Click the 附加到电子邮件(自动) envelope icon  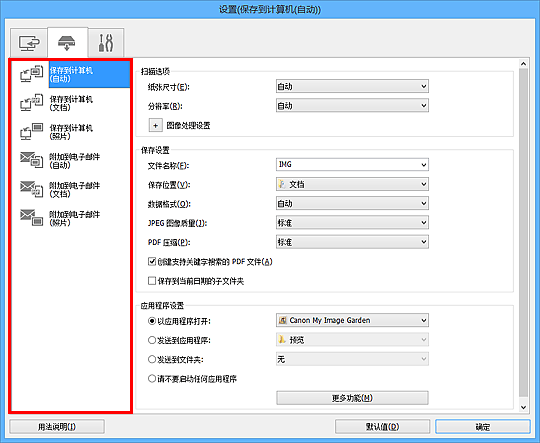pos(31,161)
